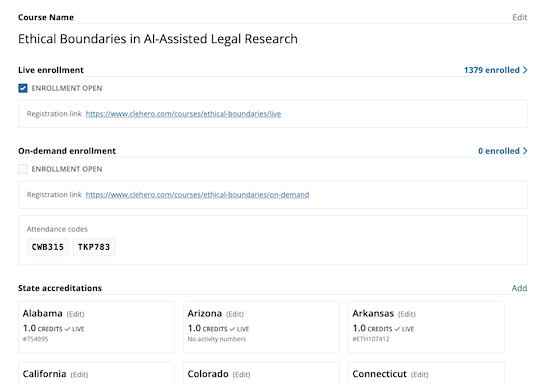The height and width of the screenshot is (385, 550).
Task: Click Arizona's No activity numbers text
Action: (x=217, y=339)
